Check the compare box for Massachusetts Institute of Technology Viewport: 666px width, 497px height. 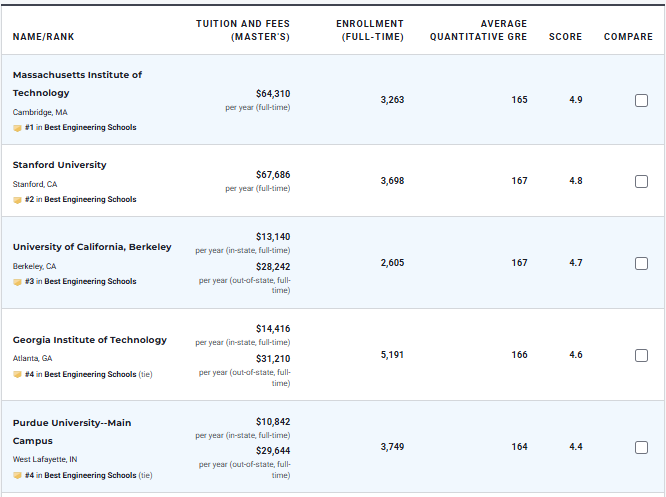[641, 100]
